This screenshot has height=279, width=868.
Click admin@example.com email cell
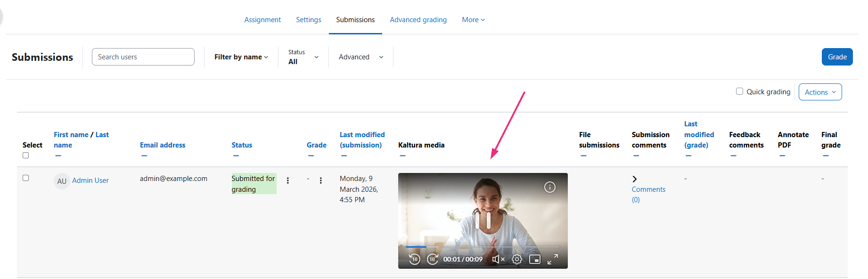pos(173,179)
